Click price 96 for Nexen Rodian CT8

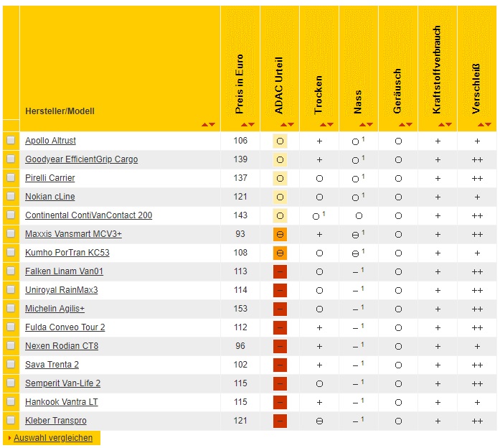click(240, 346)
